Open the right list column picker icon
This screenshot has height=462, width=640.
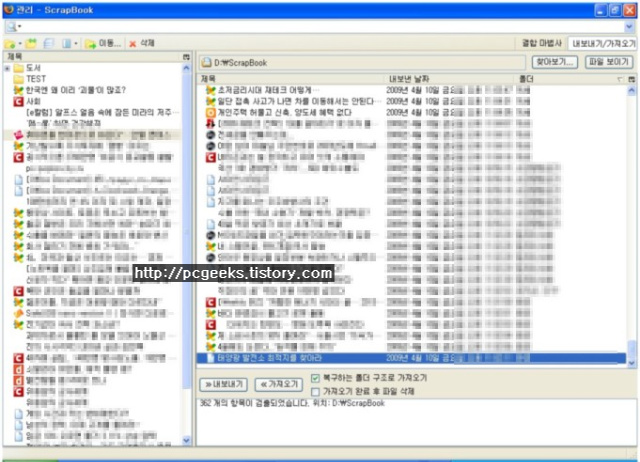point(631,79)
